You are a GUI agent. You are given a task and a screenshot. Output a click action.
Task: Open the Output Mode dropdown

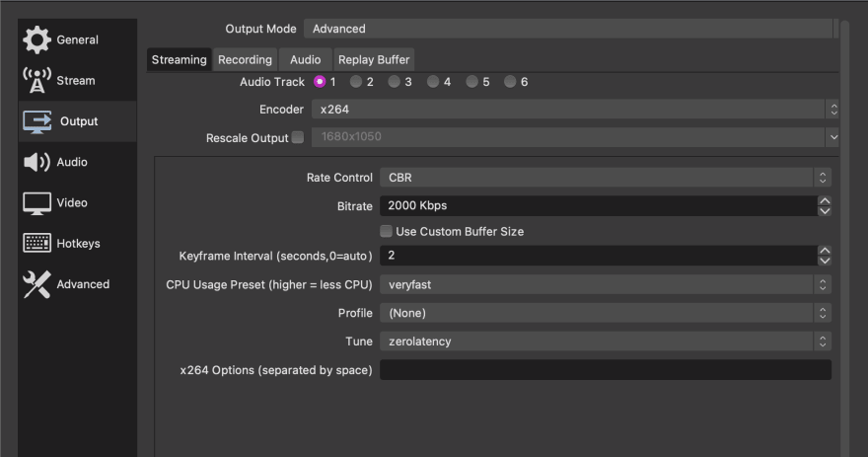pos(571,29)
